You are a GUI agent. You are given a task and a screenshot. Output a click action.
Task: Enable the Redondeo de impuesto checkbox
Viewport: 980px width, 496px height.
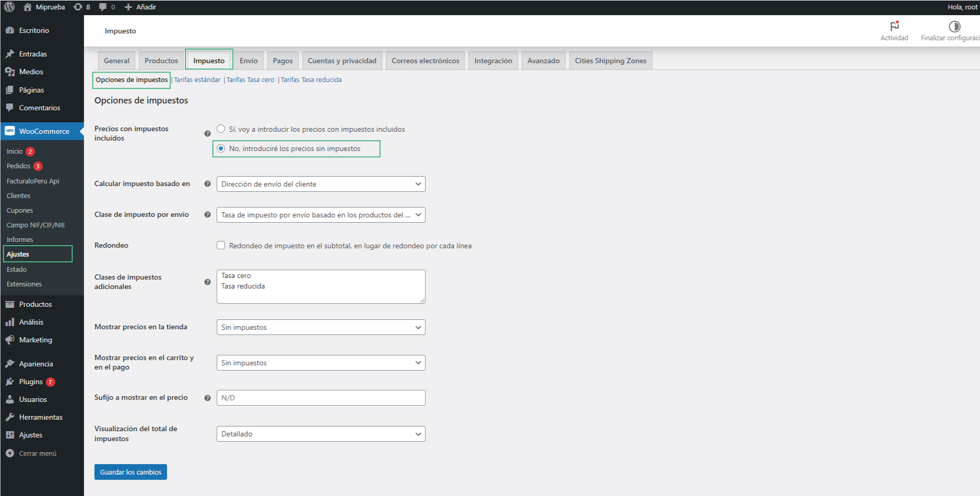(x=221, y=245)
